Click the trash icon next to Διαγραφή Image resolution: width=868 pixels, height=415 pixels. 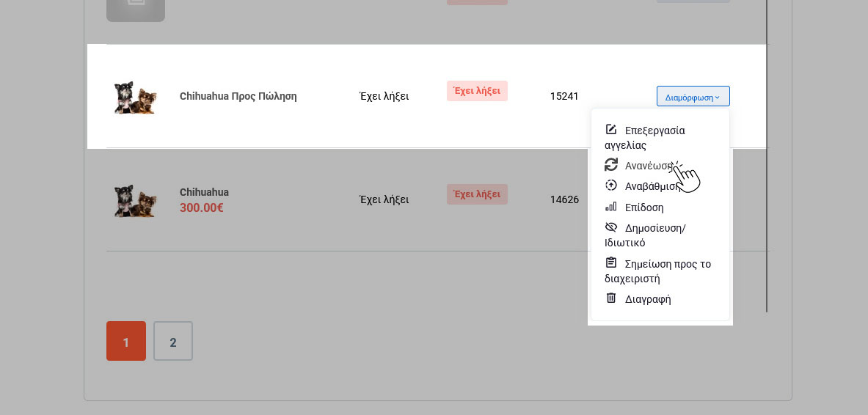[611, 298]
